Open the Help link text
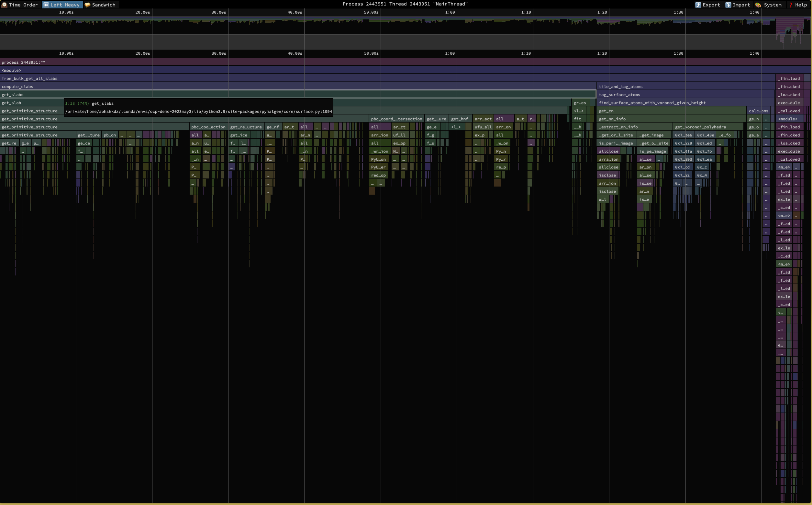 801,5
